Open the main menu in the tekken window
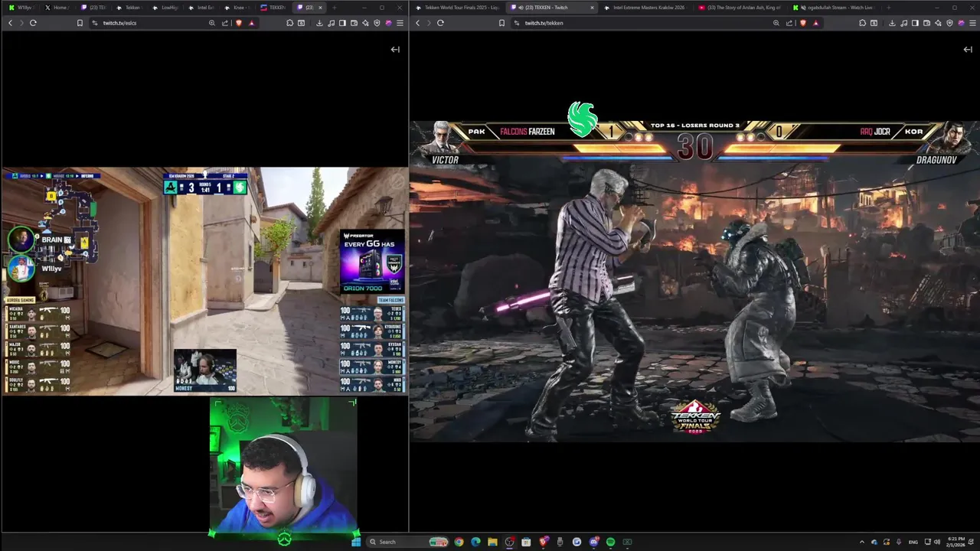 coord(972,23)
